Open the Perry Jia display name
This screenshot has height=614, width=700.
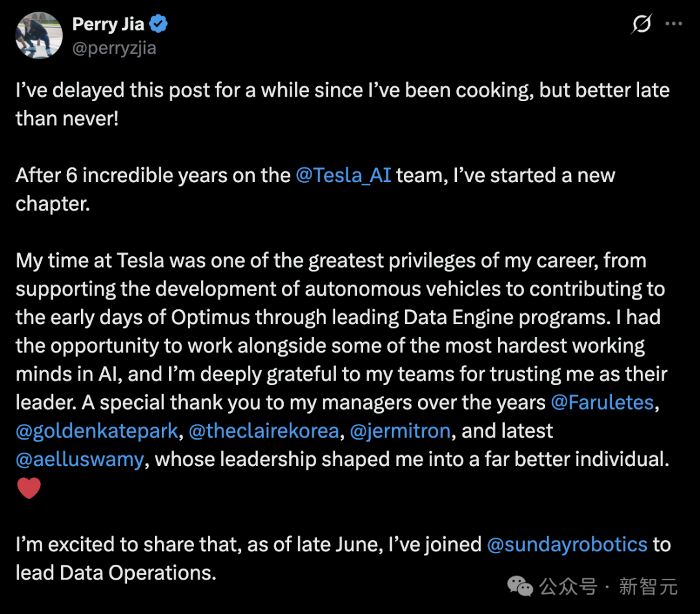pos(108,25)
